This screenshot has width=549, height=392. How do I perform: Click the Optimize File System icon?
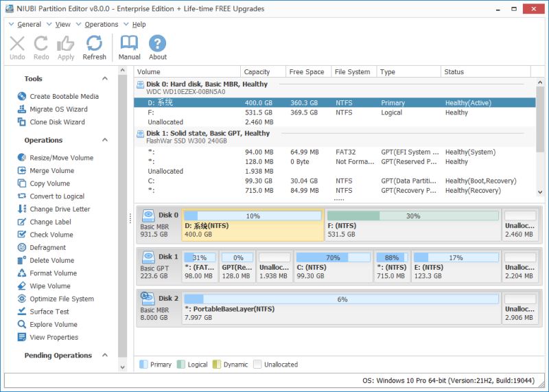(22, 299)
